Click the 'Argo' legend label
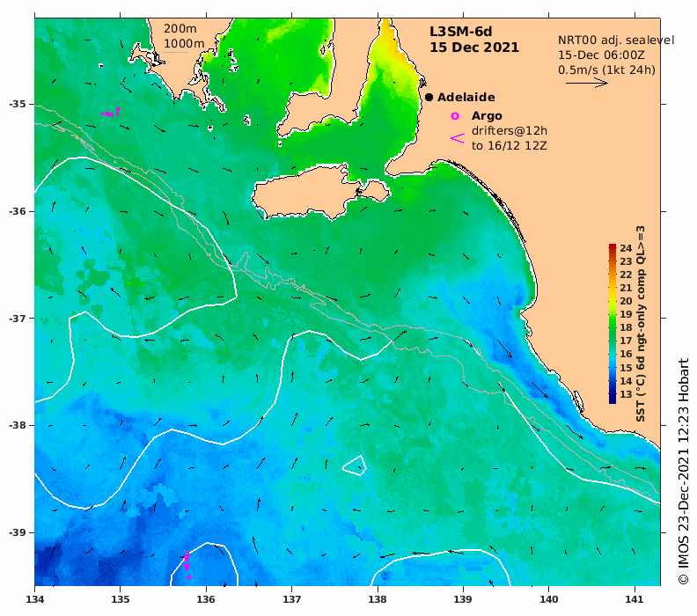This screenshot has width=697, height=616. coord(487,116)
